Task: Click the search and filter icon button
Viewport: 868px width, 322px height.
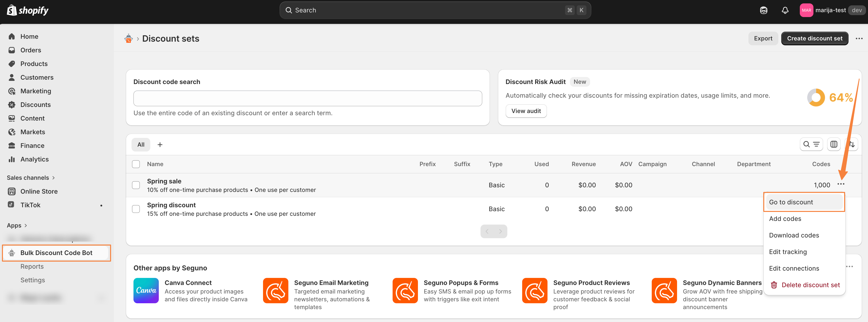Action: tap(811, 144)
